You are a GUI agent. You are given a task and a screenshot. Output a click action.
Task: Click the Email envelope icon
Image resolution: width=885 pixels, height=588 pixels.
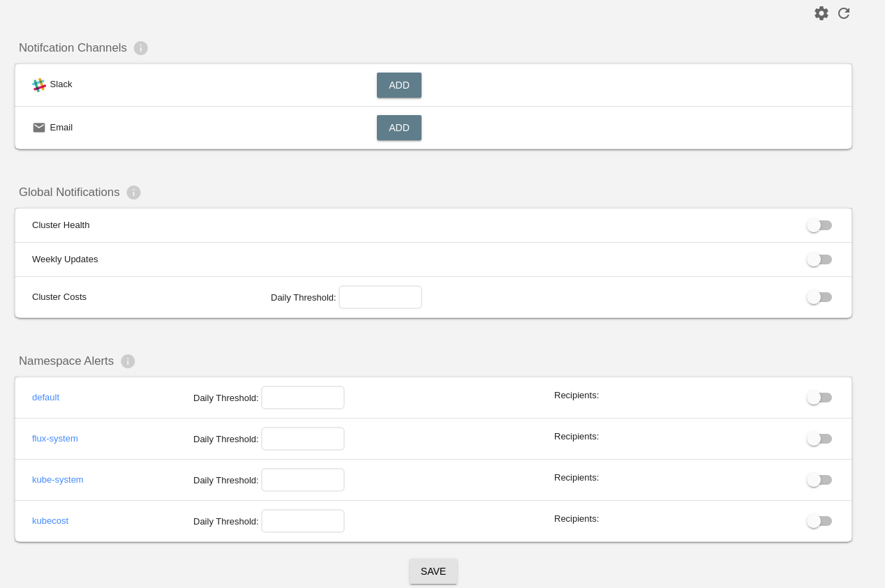point(39,128)
